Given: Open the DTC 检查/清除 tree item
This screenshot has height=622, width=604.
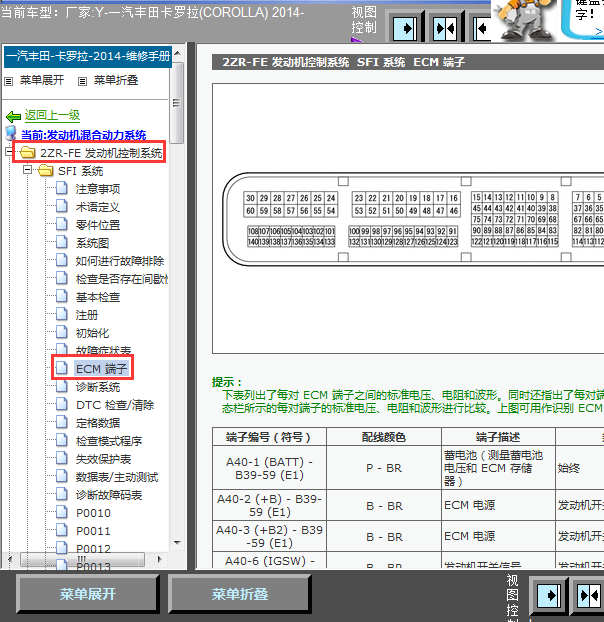Looking at the screenshot, I should point(115,405).
